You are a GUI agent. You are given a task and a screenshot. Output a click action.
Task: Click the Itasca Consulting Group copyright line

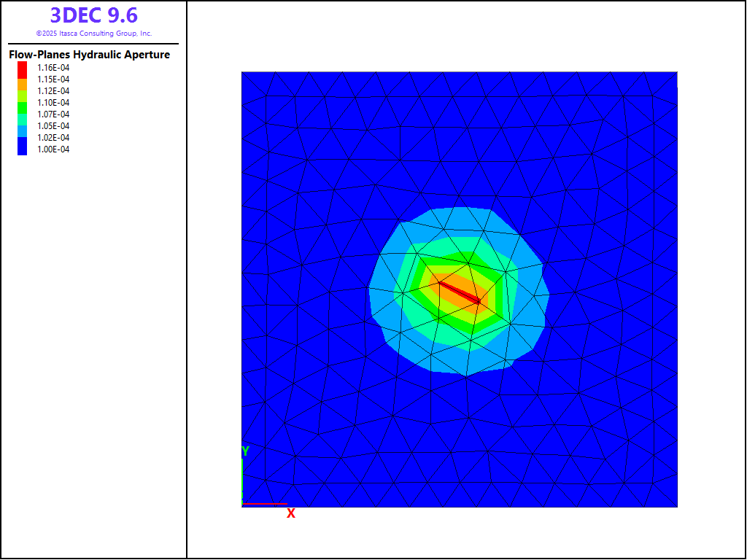click(93, 34)
